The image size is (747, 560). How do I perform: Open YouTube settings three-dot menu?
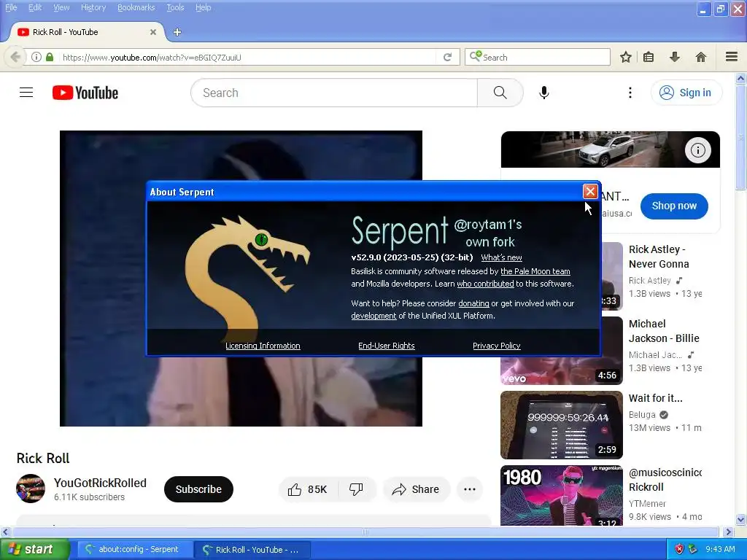coord(630,93)
